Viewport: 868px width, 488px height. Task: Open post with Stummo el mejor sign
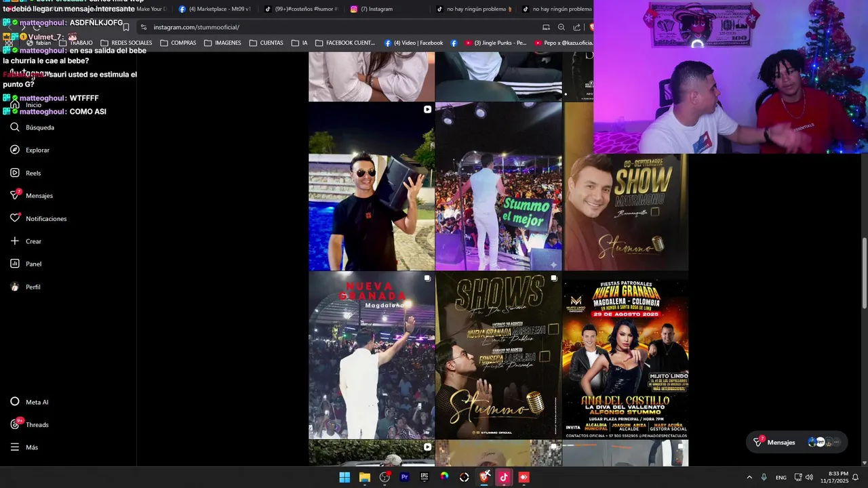click(x=498, y=186)
